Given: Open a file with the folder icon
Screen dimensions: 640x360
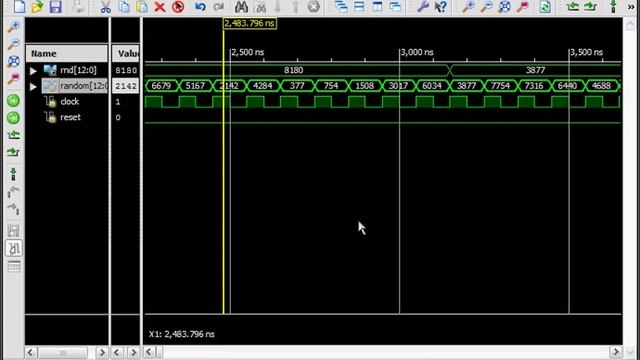Looking at the screenshot, I should pyautogui.click(x=37, y=6).
